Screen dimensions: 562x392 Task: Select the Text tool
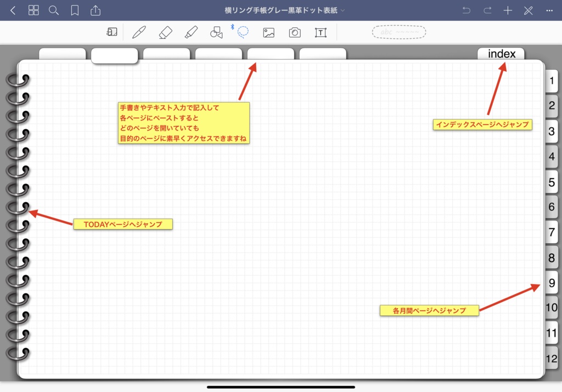click(x=321, y=32)
